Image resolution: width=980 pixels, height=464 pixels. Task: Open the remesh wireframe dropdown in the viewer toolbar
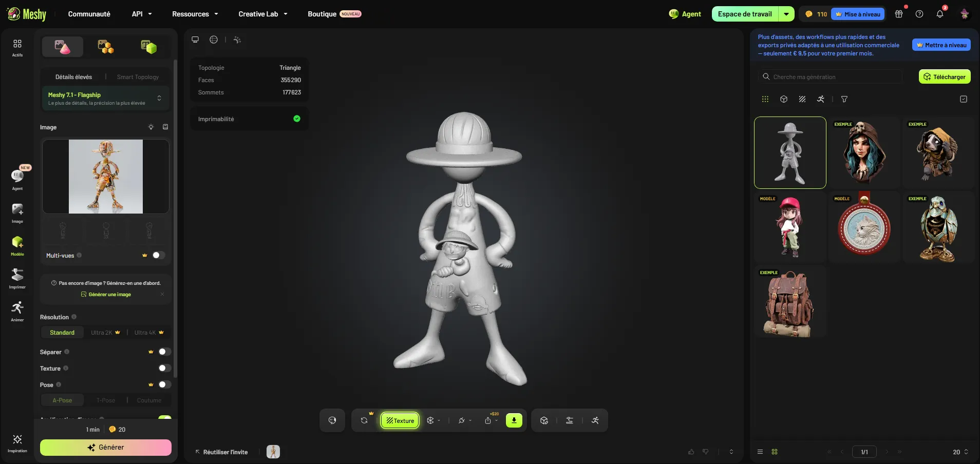point(434,420)
